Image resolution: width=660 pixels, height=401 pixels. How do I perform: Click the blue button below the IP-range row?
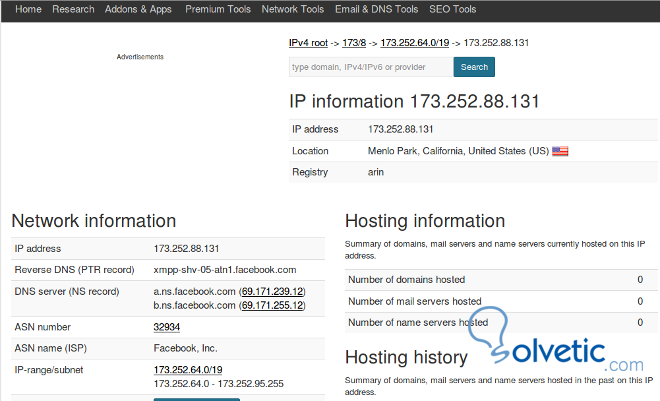[x=196, y=398]
